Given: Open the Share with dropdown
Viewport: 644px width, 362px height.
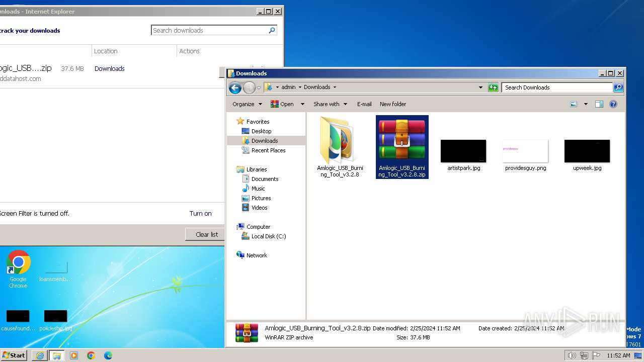Looking at the screenshot, I should coord(330,104).
